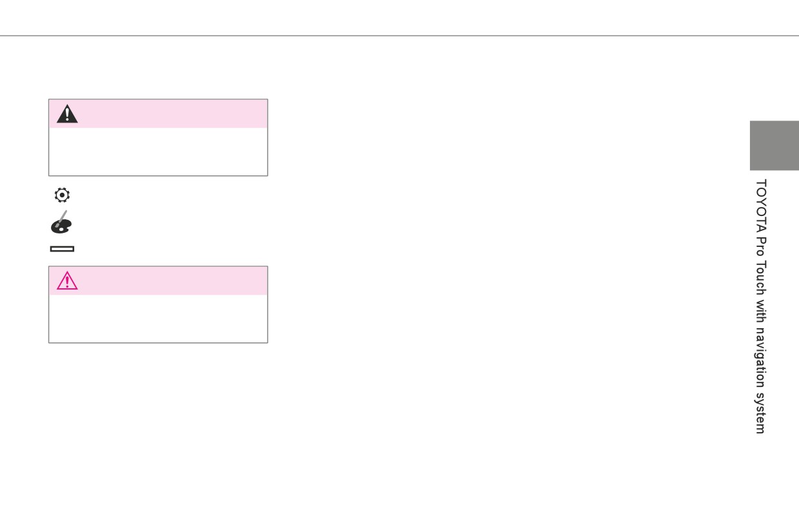The image size is (799, 532).
Task: Select the gear settings icon
Action: (x=61, y=194)
